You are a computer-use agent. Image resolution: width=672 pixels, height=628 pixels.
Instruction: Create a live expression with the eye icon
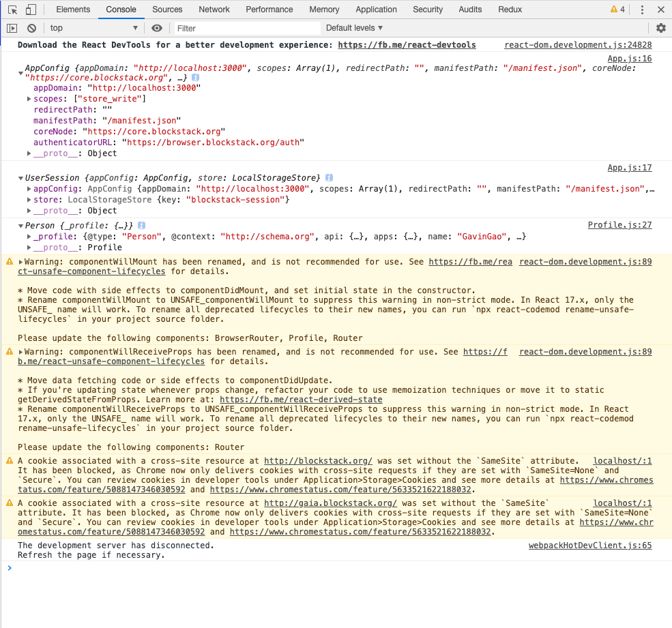click(x=157, y=28)
